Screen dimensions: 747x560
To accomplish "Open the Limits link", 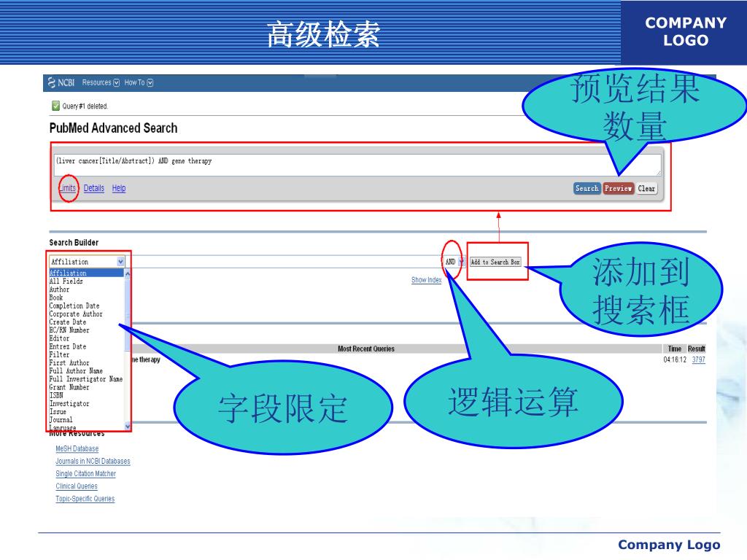I will (68, 188).
